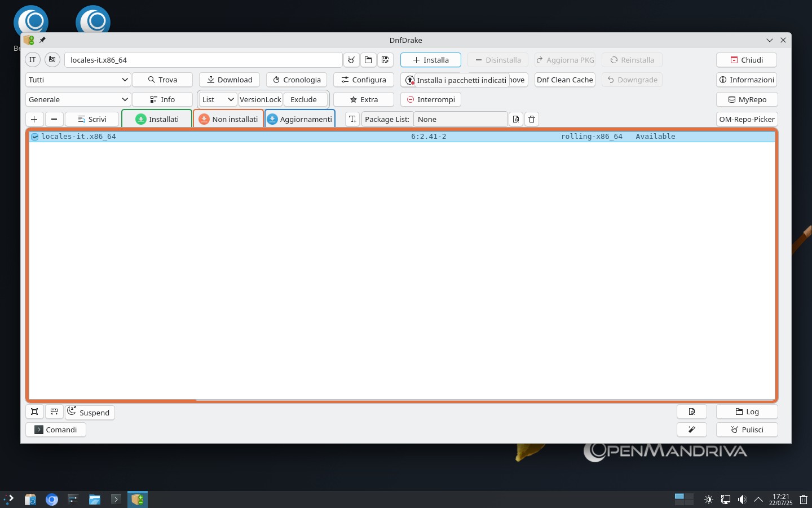Screen dimensions: 812x508
Task: Click the clear search field broom icon
Action: click(351, 60)
